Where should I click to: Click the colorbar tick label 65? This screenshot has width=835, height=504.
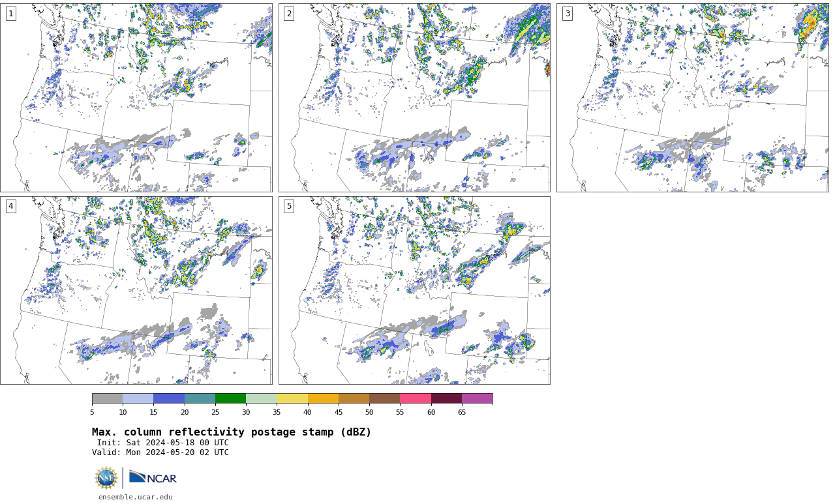click(462, 412)
